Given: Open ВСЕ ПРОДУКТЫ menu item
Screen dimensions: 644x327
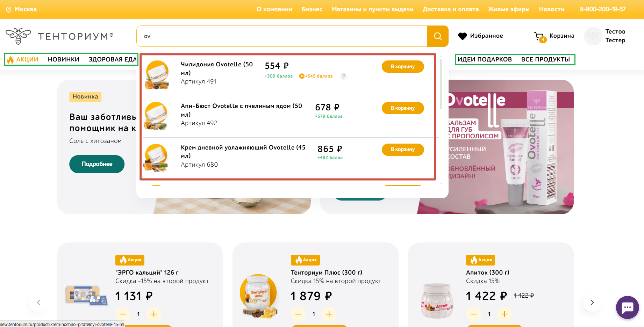Looking at the screenshot, I should [545, 59].
